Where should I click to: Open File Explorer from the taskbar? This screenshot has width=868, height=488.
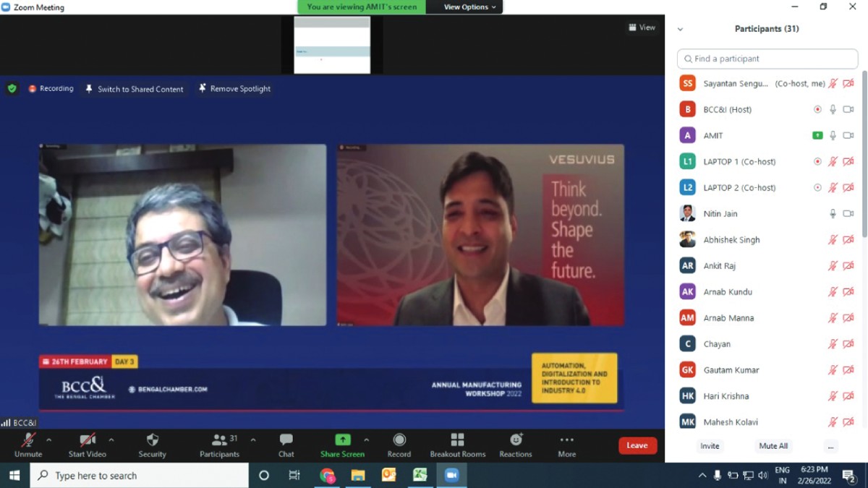(x=358, y=475)
